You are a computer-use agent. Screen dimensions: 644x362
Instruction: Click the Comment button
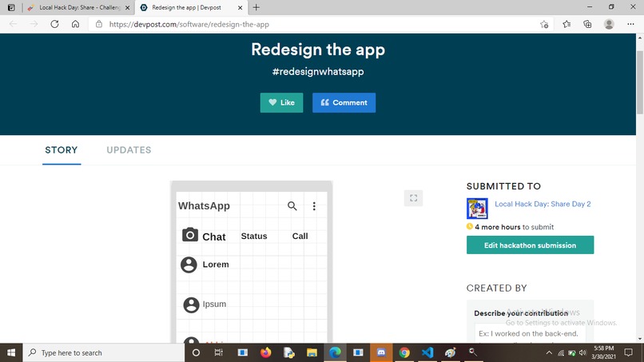tap(344, 103)
